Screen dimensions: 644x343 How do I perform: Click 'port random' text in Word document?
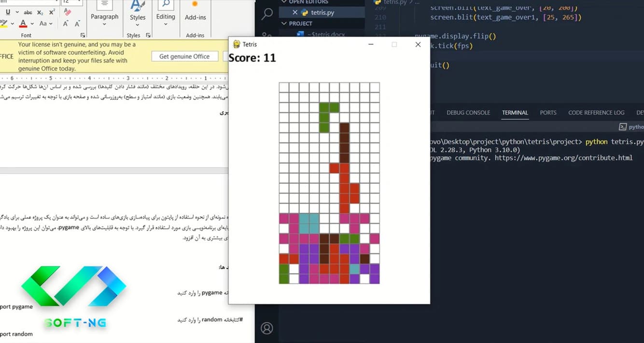click(x=16, y=334)
